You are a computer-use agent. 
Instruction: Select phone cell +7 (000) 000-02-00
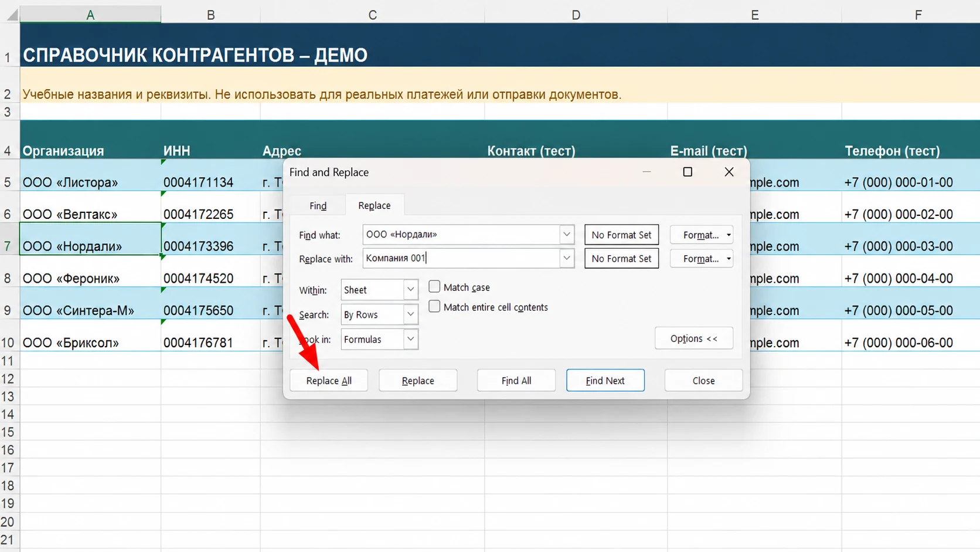coord(911,206)
